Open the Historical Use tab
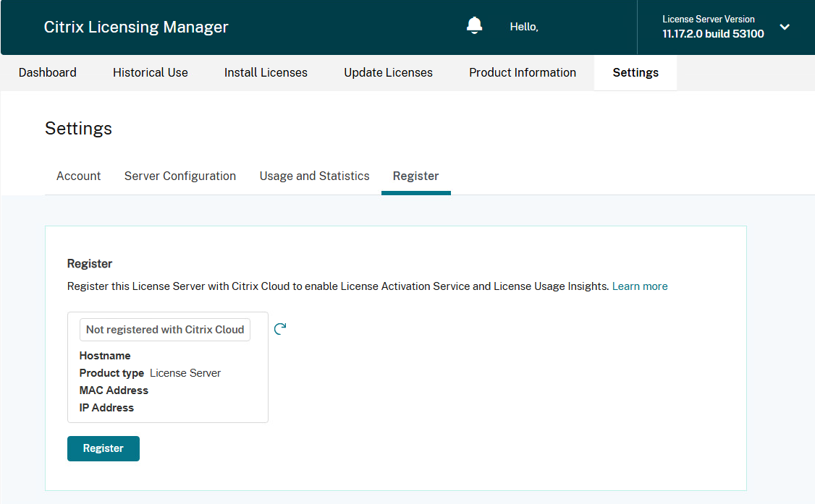The image size is (815, 504). pos(151,72)
